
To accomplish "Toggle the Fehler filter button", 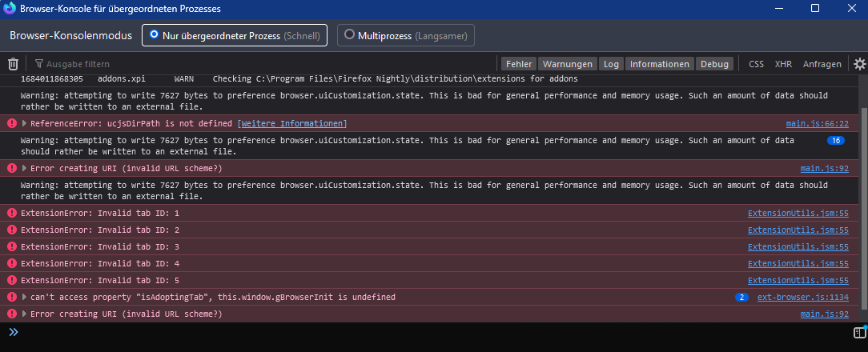I will click(x=517, y=64).
